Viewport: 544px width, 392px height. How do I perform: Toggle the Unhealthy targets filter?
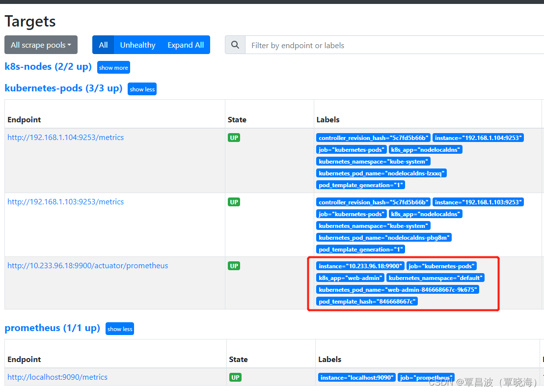tap(137, 45)
